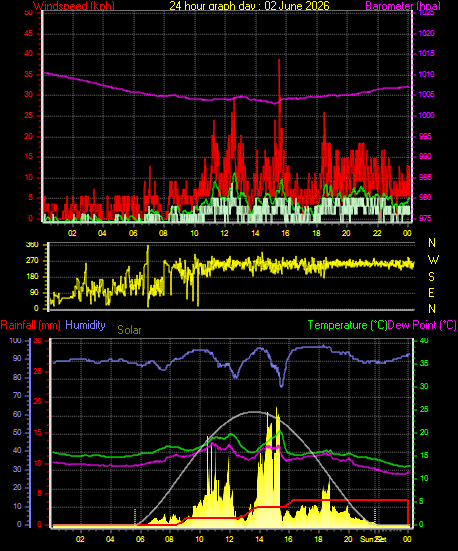Pick the 90 wind direction axis label
Viewport: 458px width, 551px height.
[x=34, y=293]
